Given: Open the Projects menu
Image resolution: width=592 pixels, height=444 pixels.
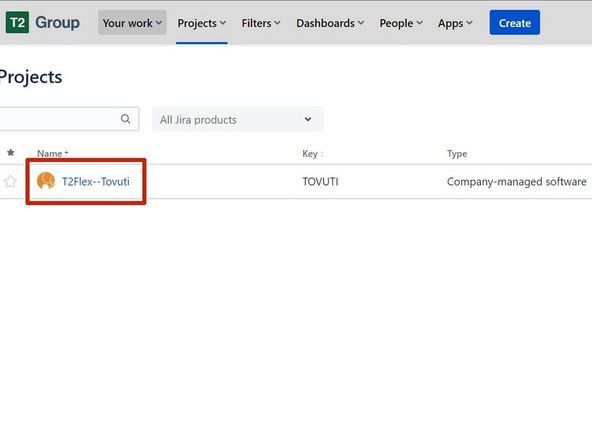Looking at the screenshot, I should click(x=202, y=23).
